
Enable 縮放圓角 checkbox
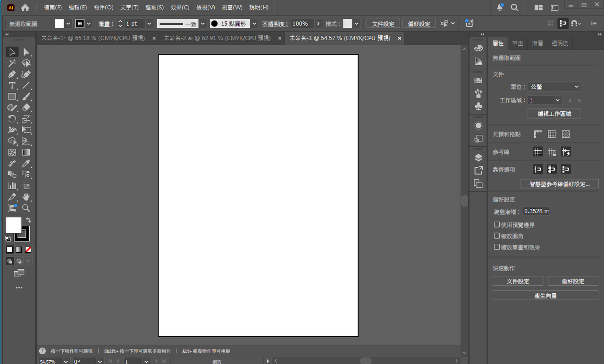497,236
